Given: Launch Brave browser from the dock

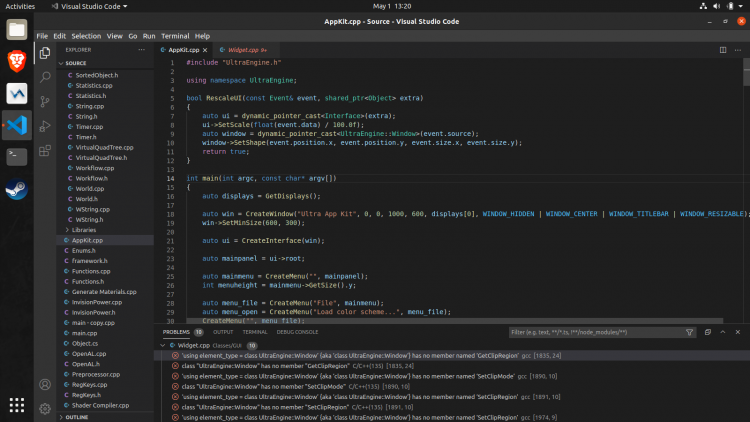Looking at the screenshot, I should pyautogui.click(x=17, y=61).
